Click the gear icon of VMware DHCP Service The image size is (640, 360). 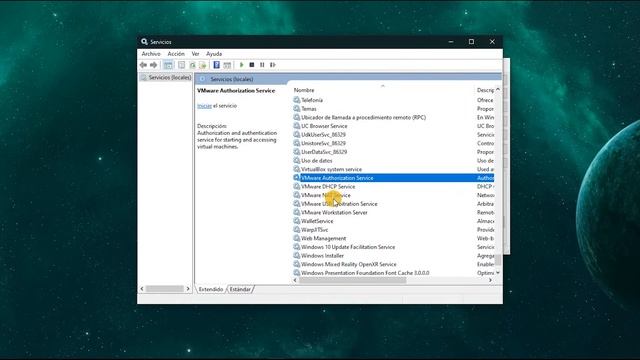297,186
